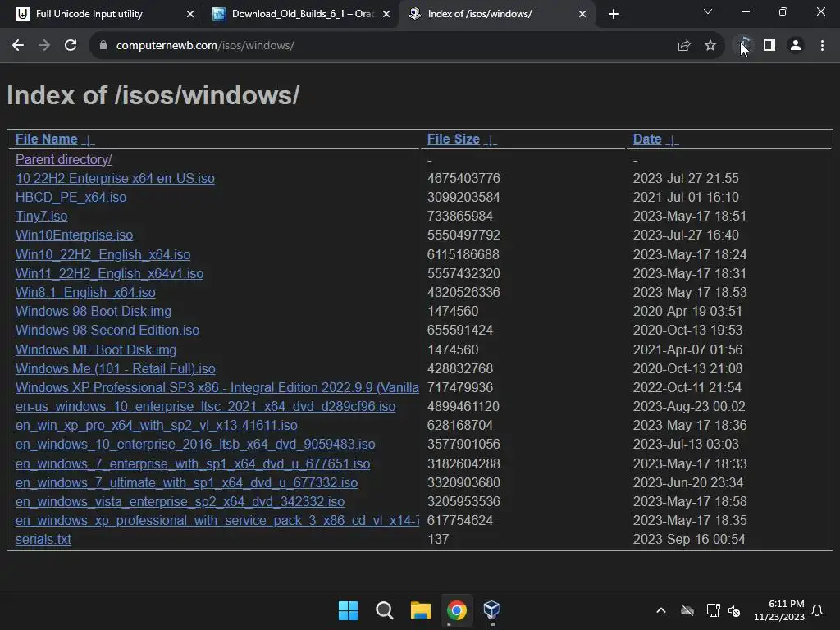Open Windows XP Professional SP3 Integral Edition link

217,387
